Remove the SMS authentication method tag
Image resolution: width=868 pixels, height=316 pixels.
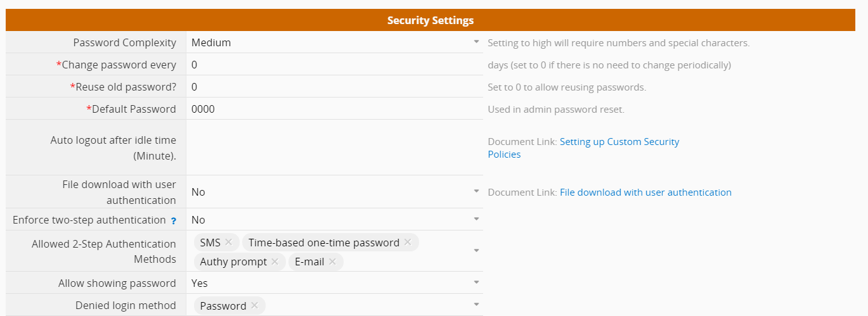tap(228, 243)
